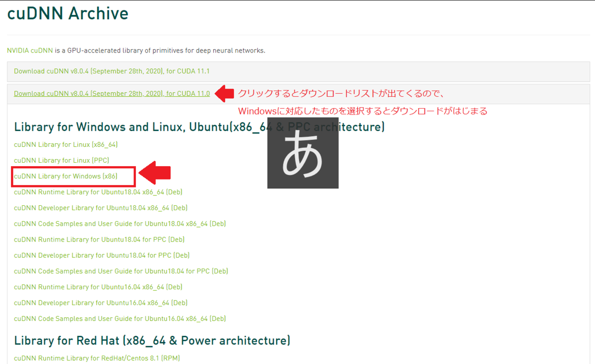Get cuDNN Runtime Library for Ubuntu16.04 x86_64 (Deb)

(98, 287)
